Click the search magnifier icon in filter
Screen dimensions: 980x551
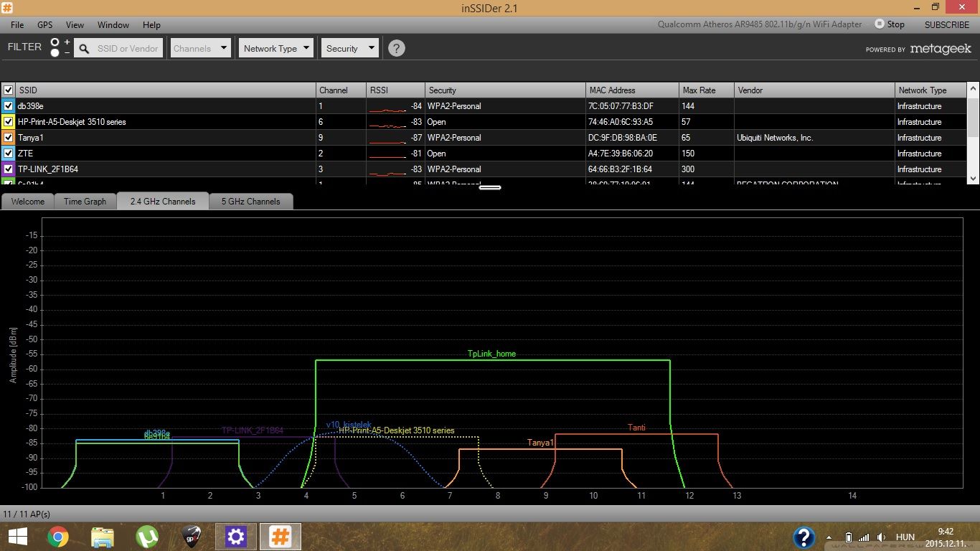pyautogui.click(x=85, y=49)
